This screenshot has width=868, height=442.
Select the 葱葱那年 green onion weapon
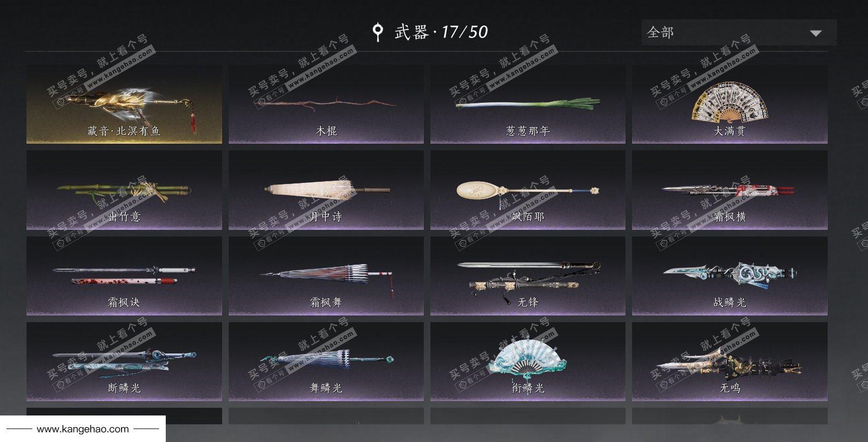pos(528,104)
